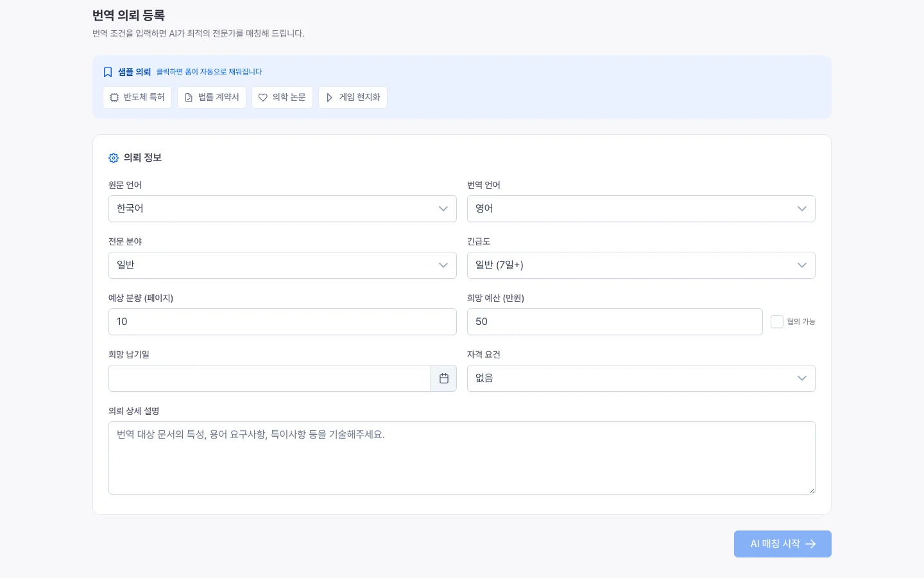Enable the 협의 가능 checkbox
This screenshot has width=924, height=578.
[x=777, y=322]
